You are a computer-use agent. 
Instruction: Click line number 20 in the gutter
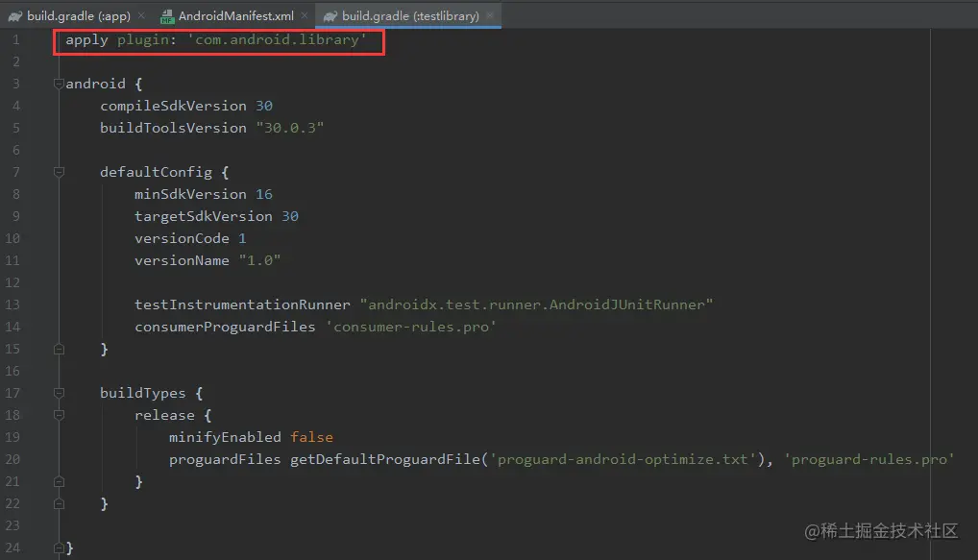point(12,459)
